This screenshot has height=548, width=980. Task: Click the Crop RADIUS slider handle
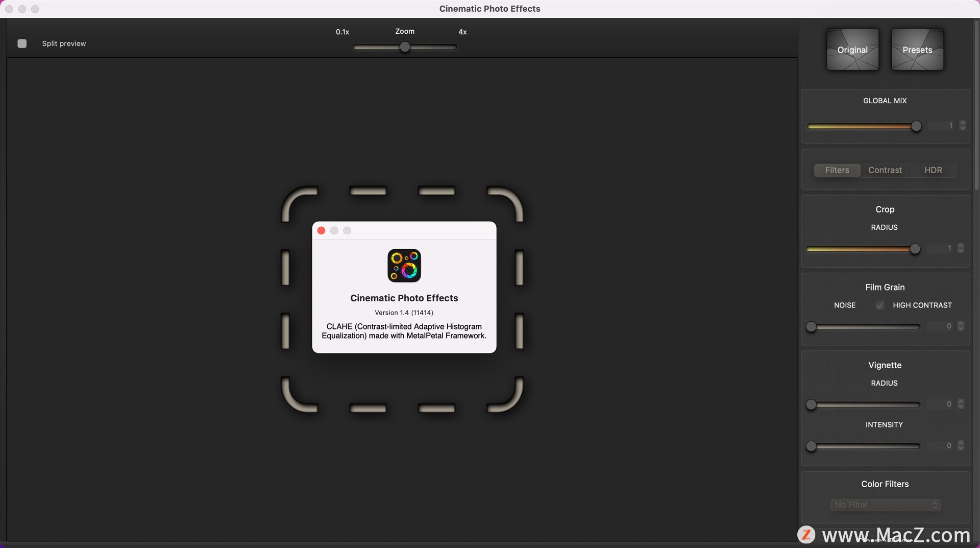(915, 249)
